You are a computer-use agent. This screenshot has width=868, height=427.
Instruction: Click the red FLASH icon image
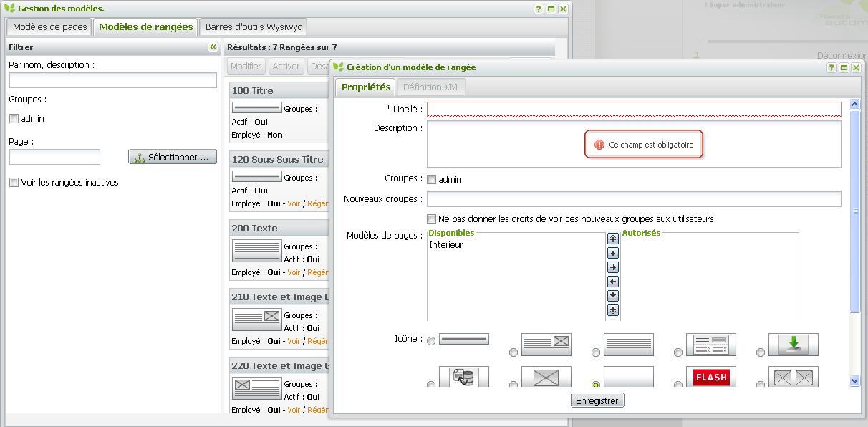click(711, 377)
